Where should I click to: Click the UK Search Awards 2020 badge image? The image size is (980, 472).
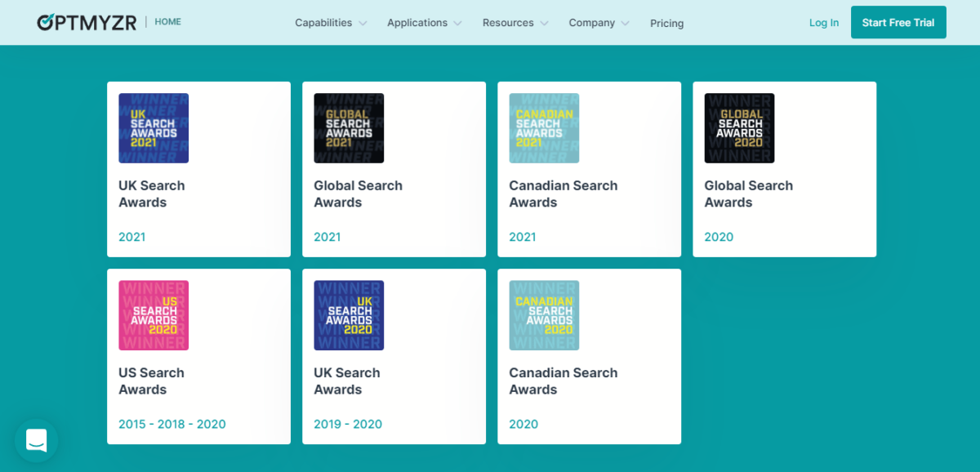349,315
